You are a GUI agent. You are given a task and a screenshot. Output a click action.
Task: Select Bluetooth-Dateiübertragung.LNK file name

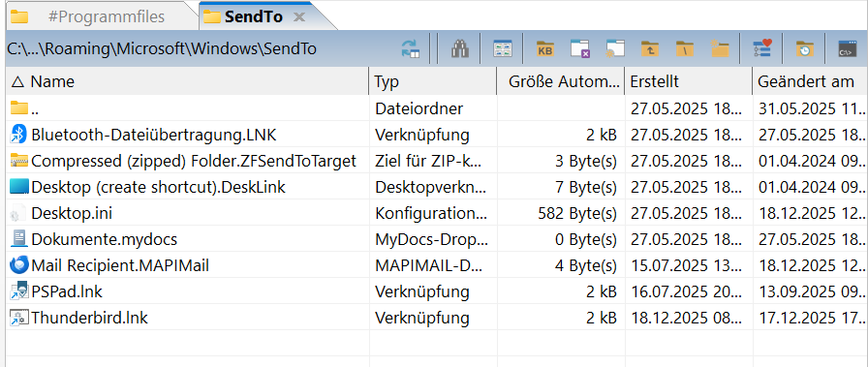(154, 135)
